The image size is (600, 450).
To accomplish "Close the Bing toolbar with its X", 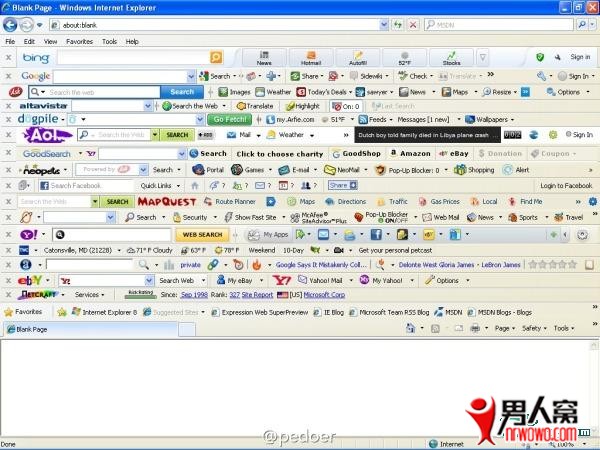I will (x=8, y=57).
